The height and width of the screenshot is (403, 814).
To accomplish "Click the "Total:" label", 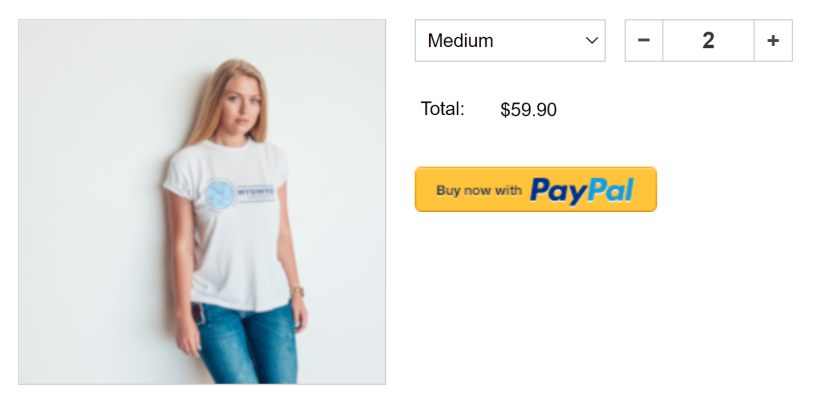I will 442,109.
